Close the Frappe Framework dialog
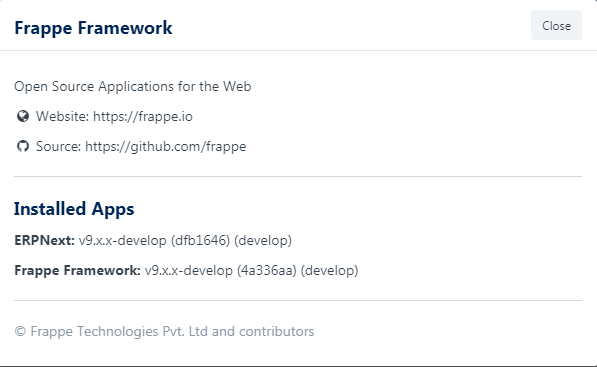The image size is (597, 367). tap(556, 26)
